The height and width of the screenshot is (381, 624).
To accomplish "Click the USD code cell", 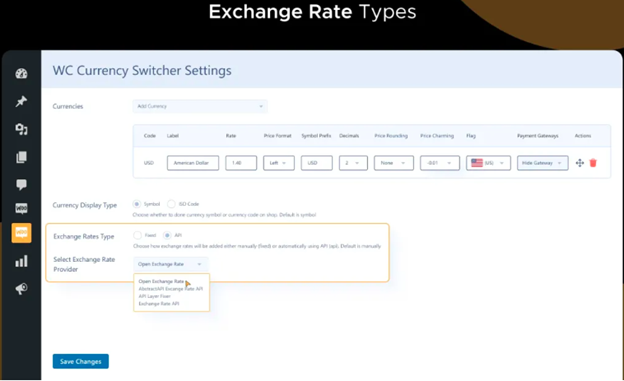I will tap(149, 163).
